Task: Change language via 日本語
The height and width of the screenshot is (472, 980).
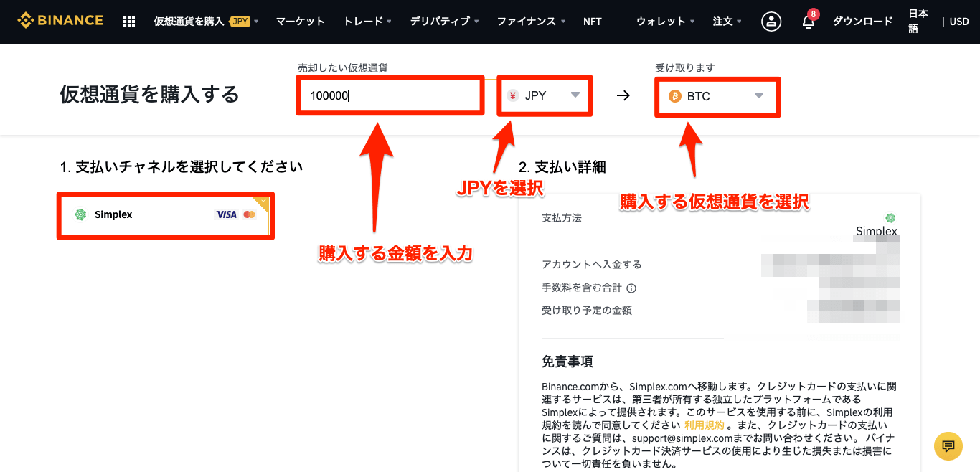Action: coord(918,21)
